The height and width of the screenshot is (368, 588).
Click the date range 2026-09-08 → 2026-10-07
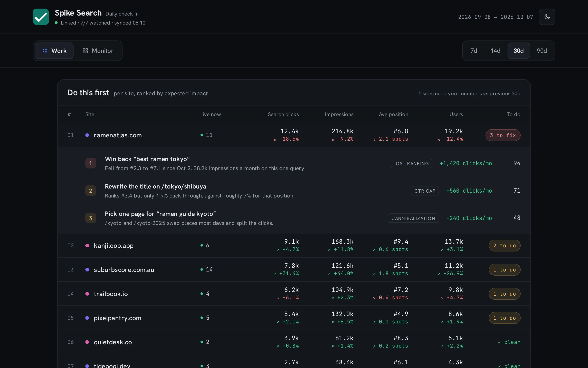pyautogui.click(x=496, y=17)
